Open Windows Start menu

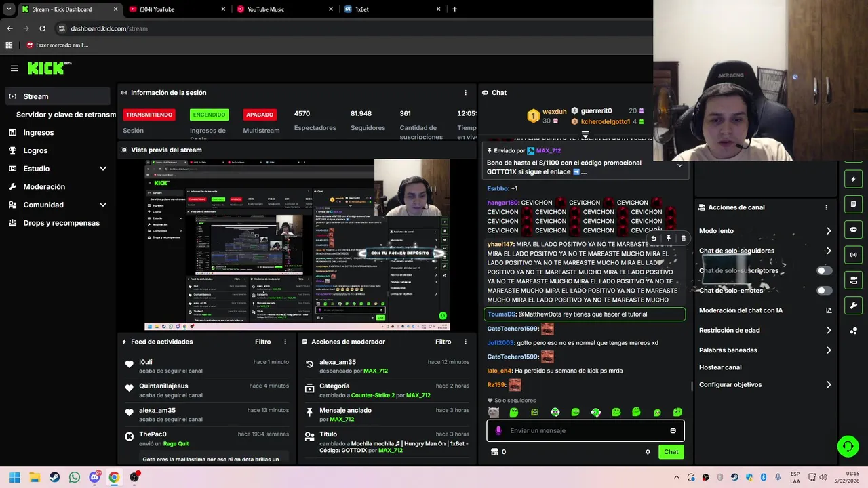(14, 478)
